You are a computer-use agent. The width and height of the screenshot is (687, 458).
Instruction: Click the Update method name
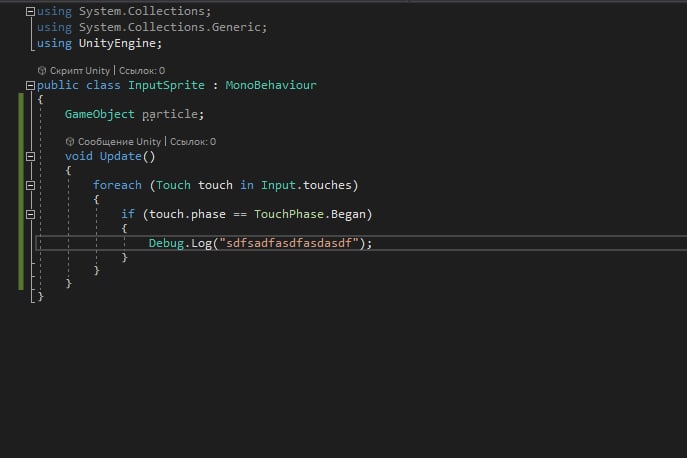120,156
